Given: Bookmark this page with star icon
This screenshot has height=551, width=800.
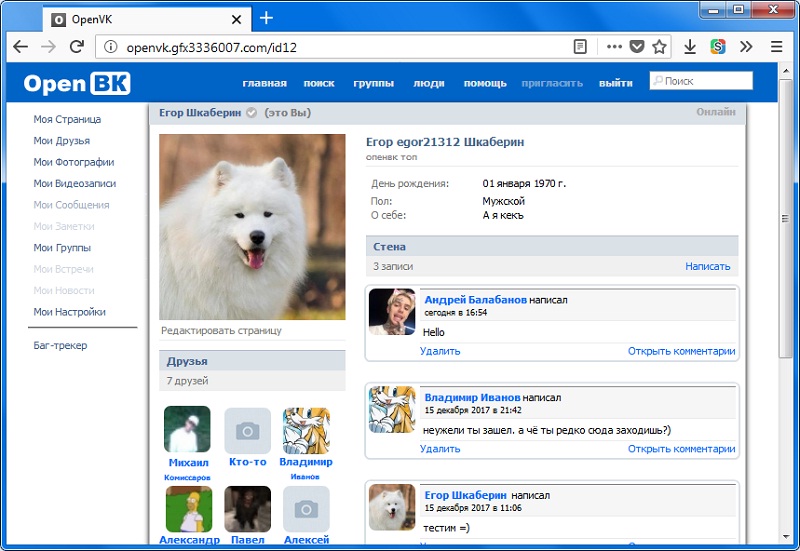Looking at the screenshot, I should pyautogui.click(x=659, y=47).
